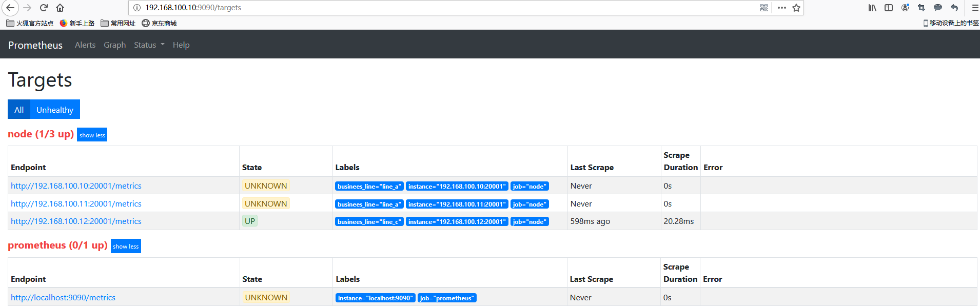980x308 pixels.
Task: Open the Graph nav item
Action: (115, 45)
